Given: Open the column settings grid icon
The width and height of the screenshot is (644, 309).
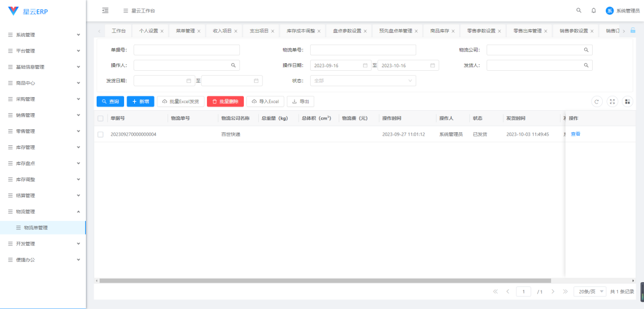Looking at the screenshot, I should coord(627,102).
